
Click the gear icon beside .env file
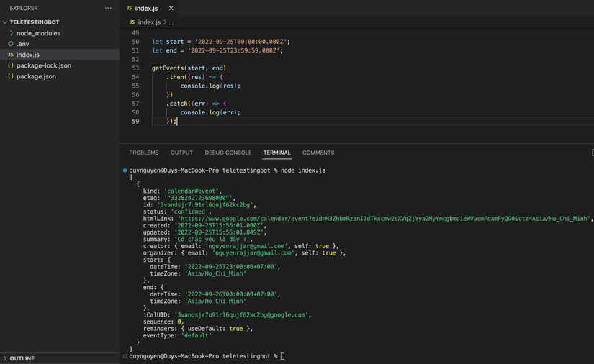(11, 44)
